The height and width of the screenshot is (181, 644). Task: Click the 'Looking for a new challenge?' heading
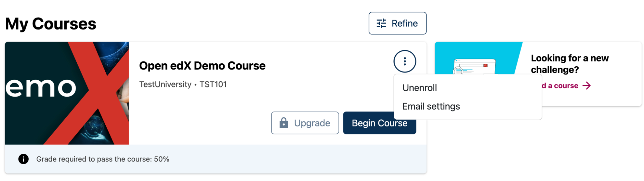coord(570,64)
